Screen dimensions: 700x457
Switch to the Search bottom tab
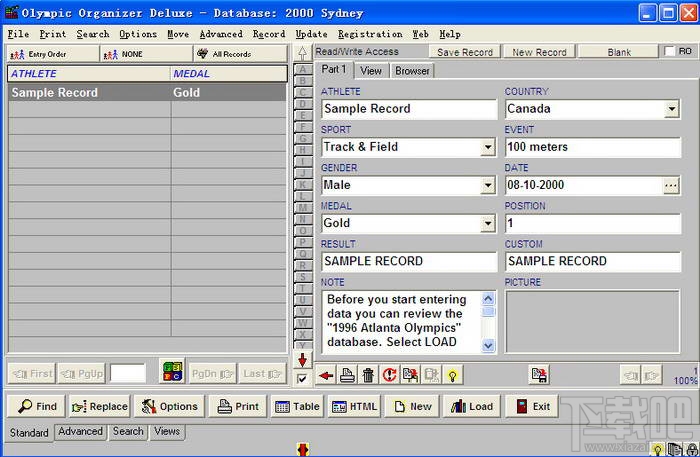(128, 432)
